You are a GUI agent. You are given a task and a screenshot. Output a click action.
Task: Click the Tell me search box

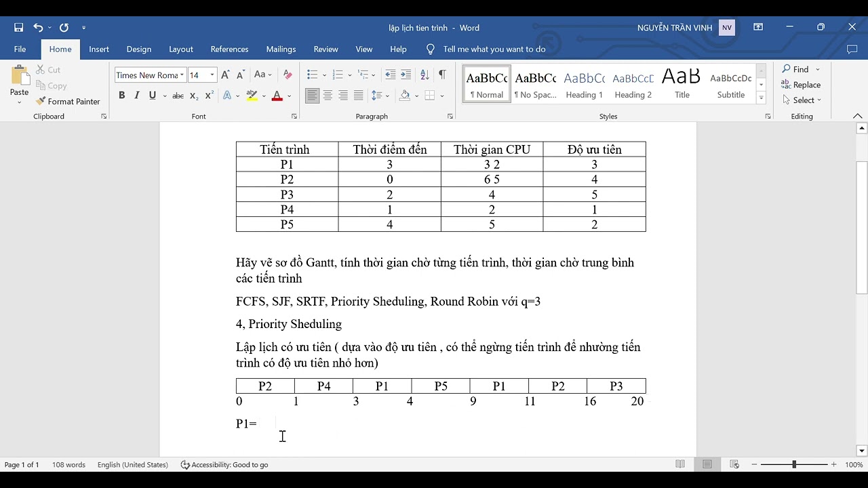coord(494,49)
